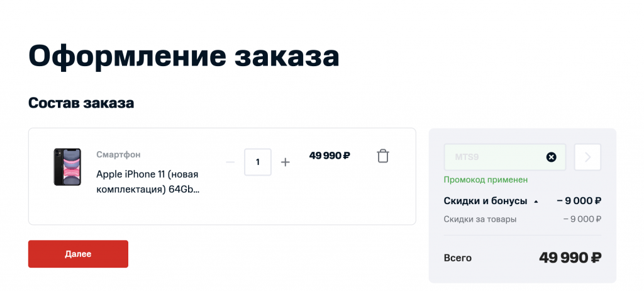Click the Всего total label
644x291 pixels.
click(x=457, y=258)
